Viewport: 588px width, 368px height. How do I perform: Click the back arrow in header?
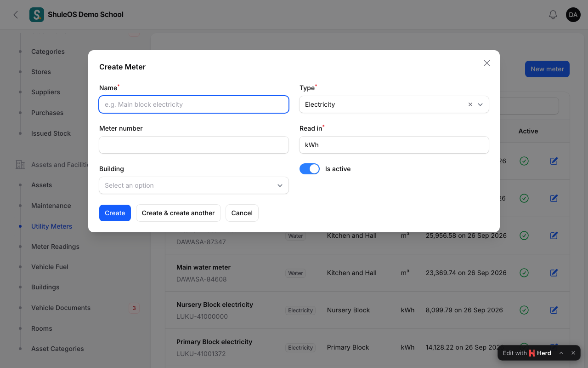(16, 15)
